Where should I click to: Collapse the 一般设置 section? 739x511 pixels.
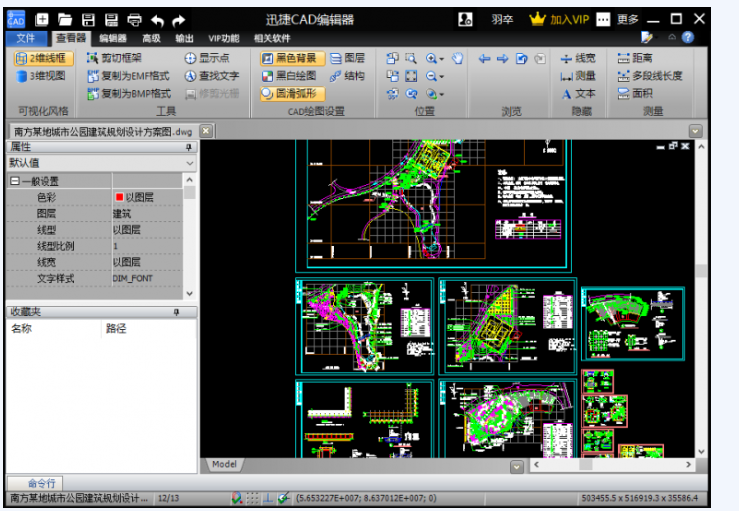pyautogui.click(x=14, y=181)
